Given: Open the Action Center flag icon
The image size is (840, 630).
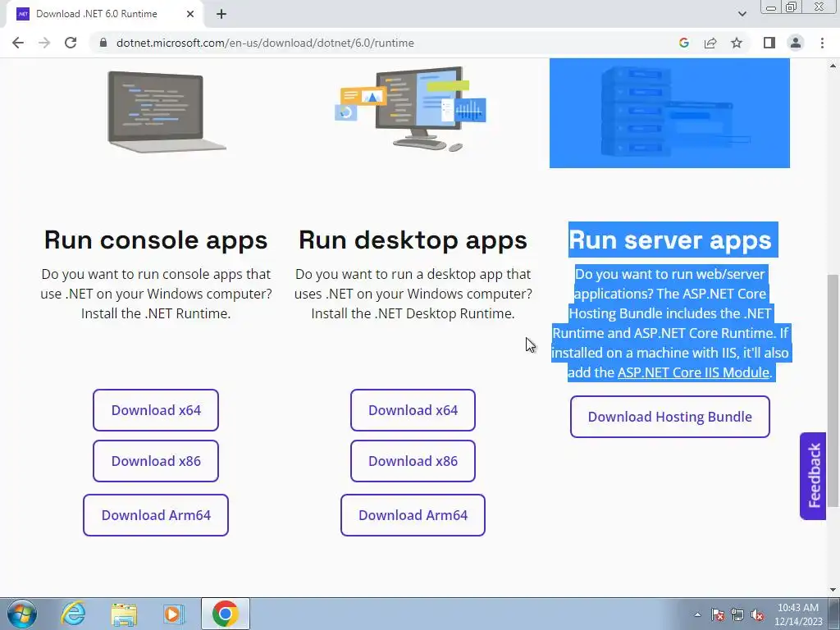Looking at the screenshot, I should [718, 614].
